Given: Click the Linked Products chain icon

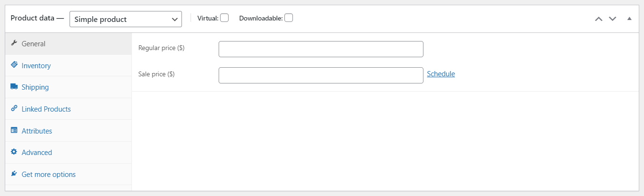Looking at the screenshot, I should [x=14, y=109].
